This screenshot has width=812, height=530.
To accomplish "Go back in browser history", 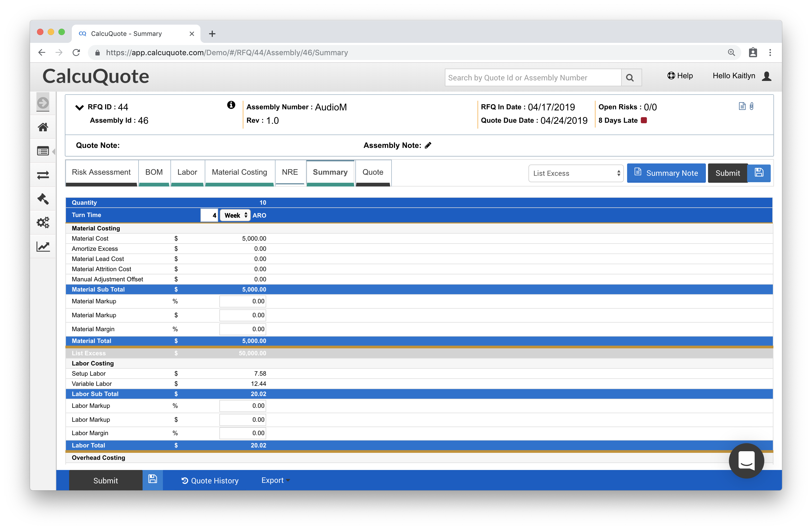I will click(42, 53).
